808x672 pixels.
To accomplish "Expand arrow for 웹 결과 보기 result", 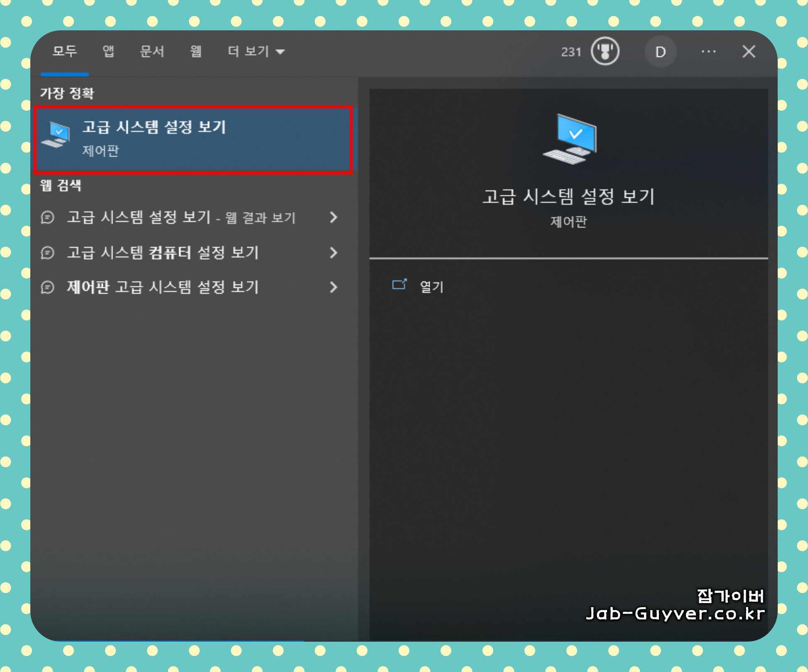I will click(x=333, y=217).
